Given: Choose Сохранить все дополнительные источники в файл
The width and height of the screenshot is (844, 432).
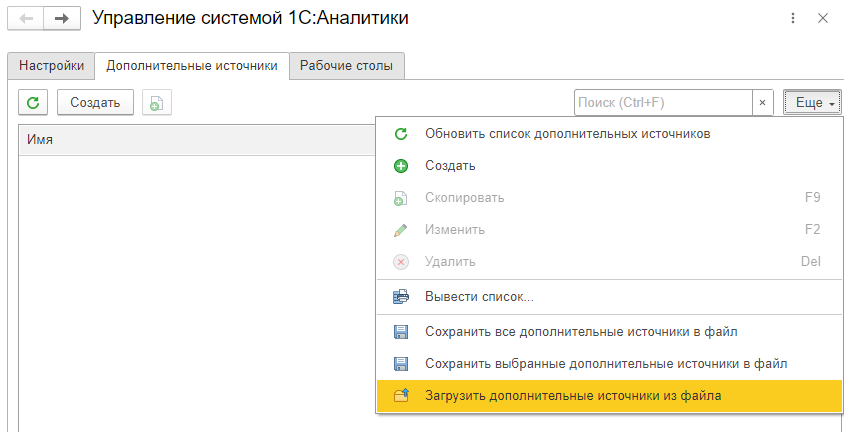Looking at the screenshot, I should 608,332.
